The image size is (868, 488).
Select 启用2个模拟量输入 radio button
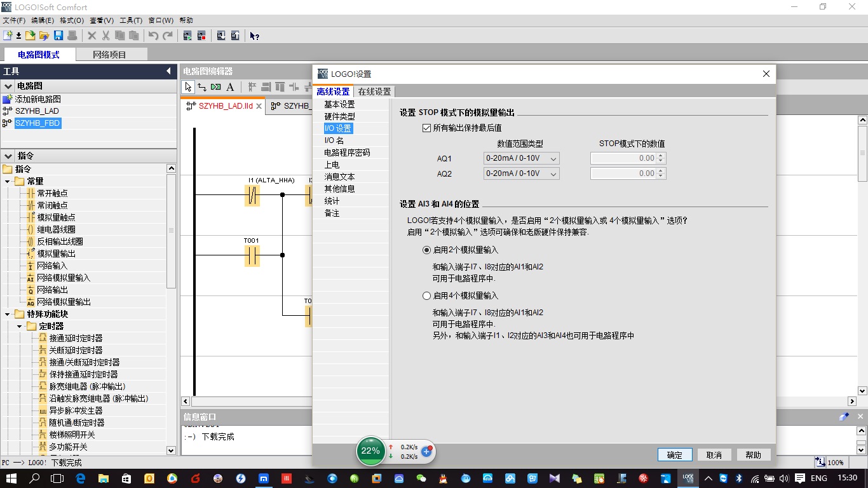click(427, 250)
